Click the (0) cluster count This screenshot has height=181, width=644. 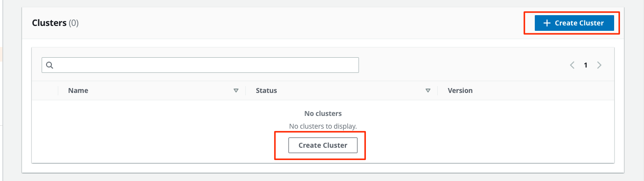pyautogui.click(x=73, y=23)
